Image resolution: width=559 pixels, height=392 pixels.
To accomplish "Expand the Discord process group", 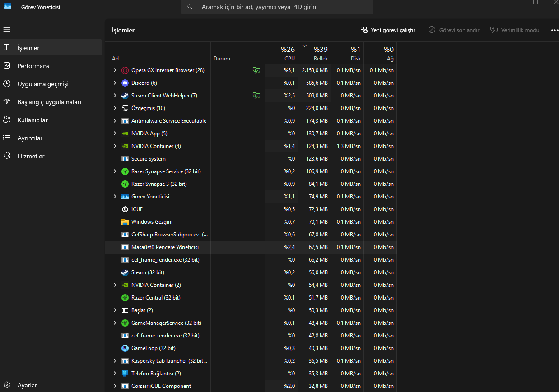I will [114, 83].
